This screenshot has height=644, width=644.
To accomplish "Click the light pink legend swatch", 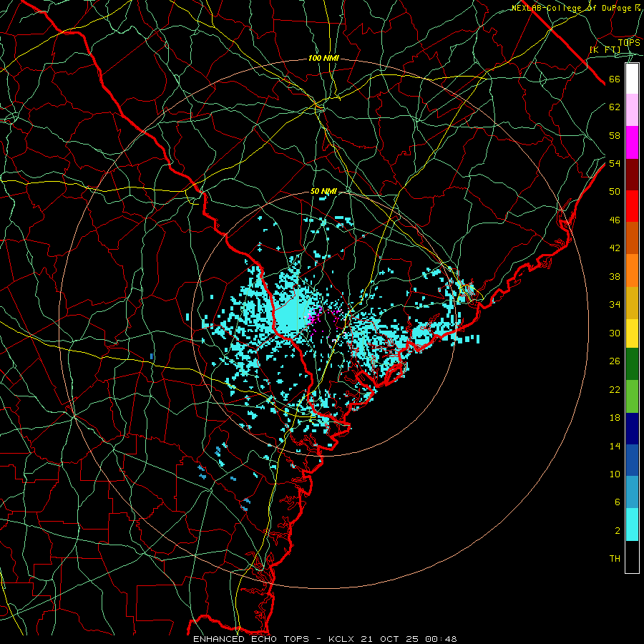I will coord(632,110).
